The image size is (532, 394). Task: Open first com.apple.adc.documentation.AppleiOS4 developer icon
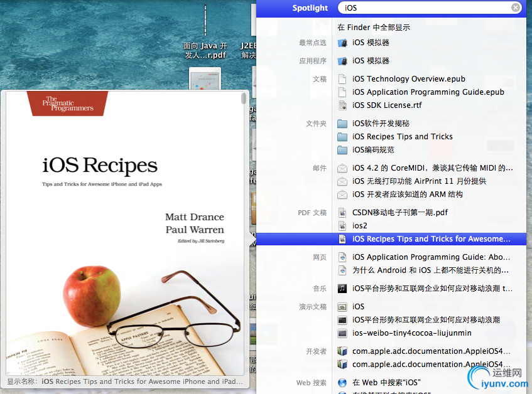342,351
